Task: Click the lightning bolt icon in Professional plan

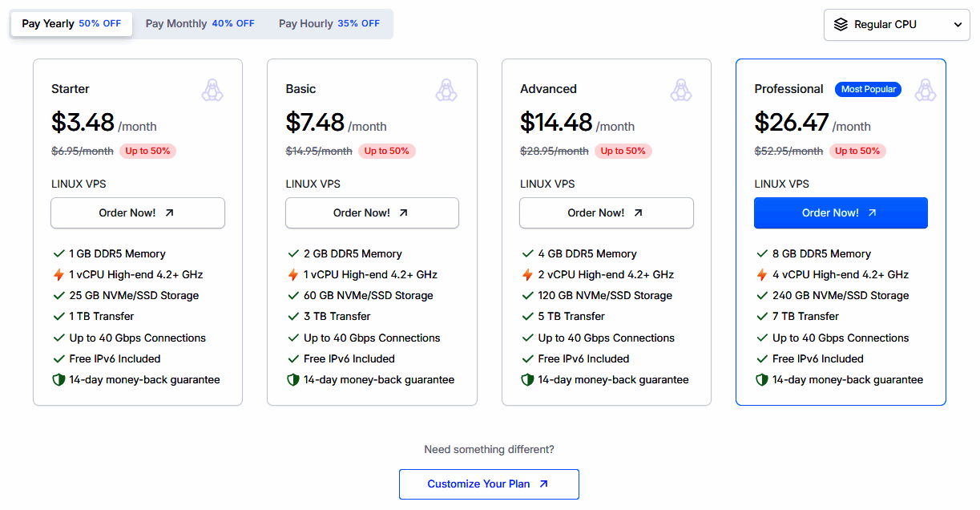Action: pyautogui.click(x=762, y=275)
